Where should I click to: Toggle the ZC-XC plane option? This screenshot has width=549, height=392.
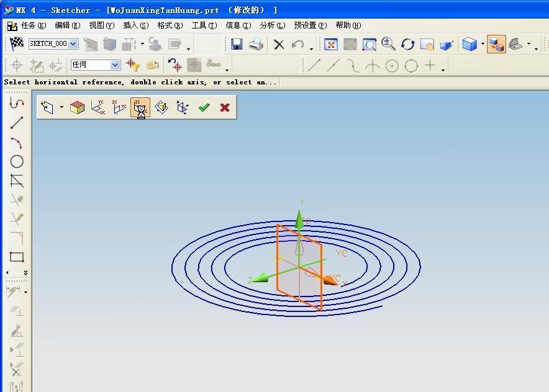pyautogui.click(x=140, y=107)
